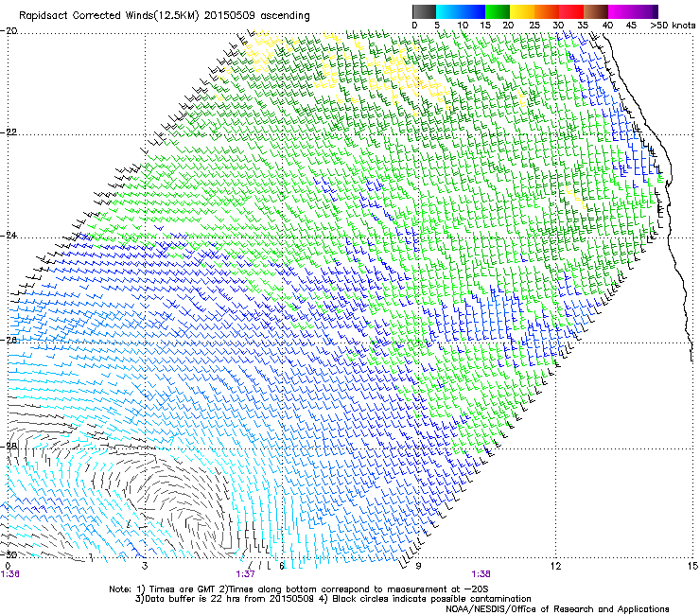Image resolution: width=700 pixels, height=615 pixels.
Task: Click the '-22' latitude axis label
Action: pos(9,132)
